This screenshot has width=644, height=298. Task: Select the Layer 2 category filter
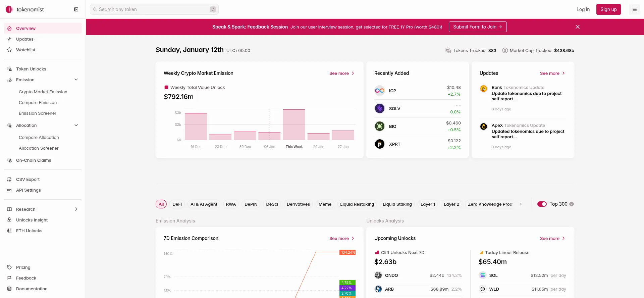click(451, 204)
